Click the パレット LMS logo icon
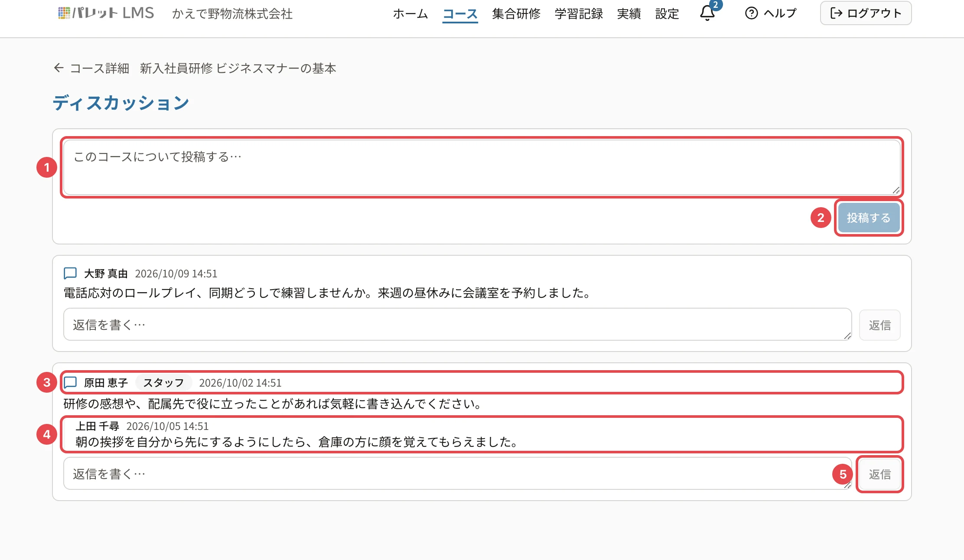Viewport: 964px width, 560px height. 64,13
